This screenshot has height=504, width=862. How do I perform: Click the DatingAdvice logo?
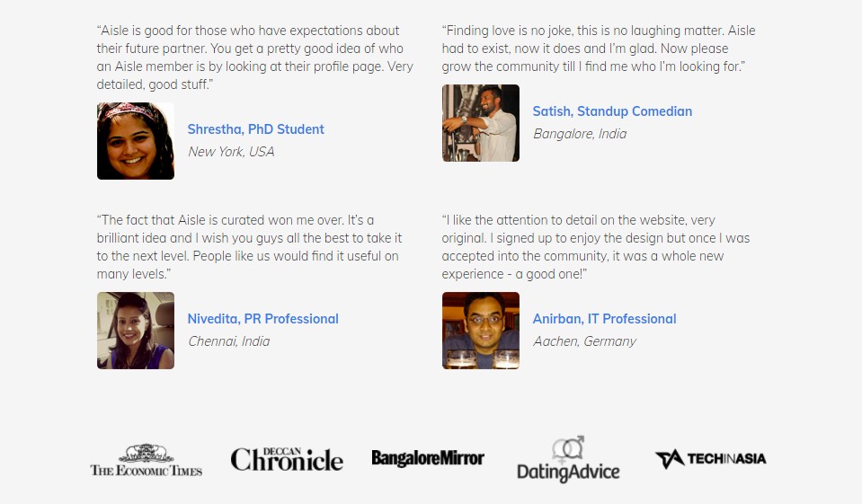(568, 459)
